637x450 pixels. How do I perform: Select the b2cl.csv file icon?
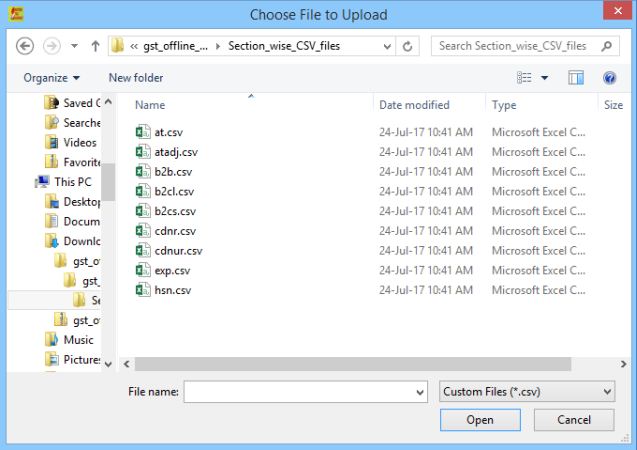coord(143,191)
